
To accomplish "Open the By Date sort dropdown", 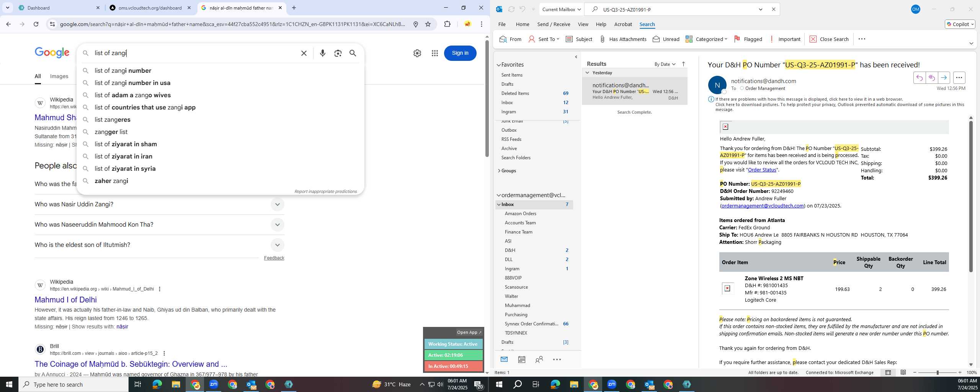I will click(x=665, y=64).
